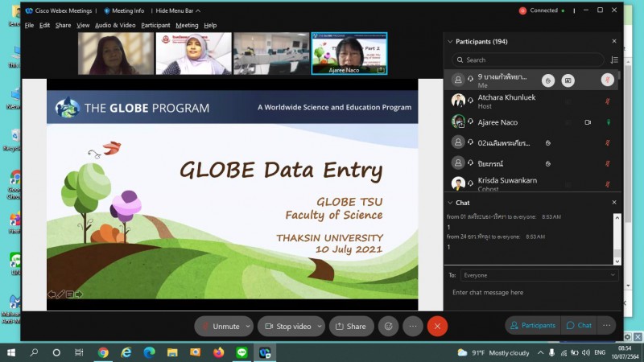This screenshot has height=362, width=644.
Task: Select participant Krisda Suwankarn
Action: coord(530,183)
